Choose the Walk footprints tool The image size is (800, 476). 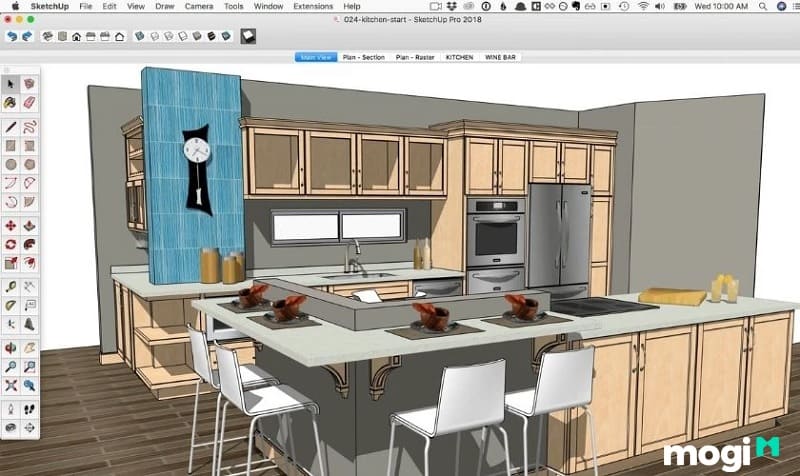[x=30, y=409]
